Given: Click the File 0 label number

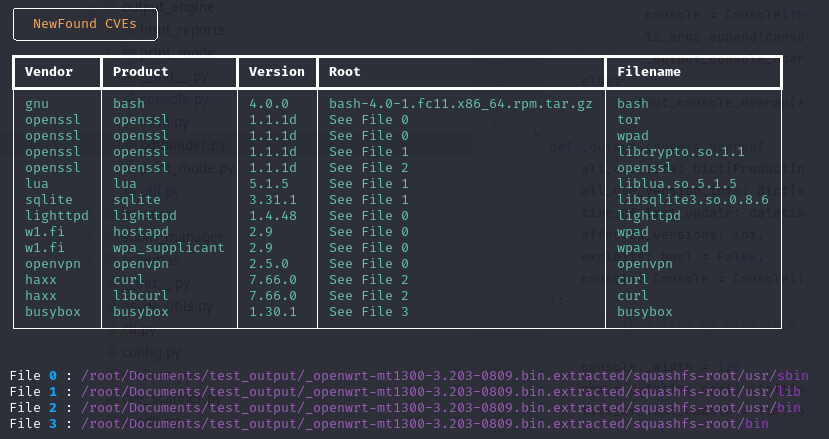Looking at the screenshot, I should point(53,376).
